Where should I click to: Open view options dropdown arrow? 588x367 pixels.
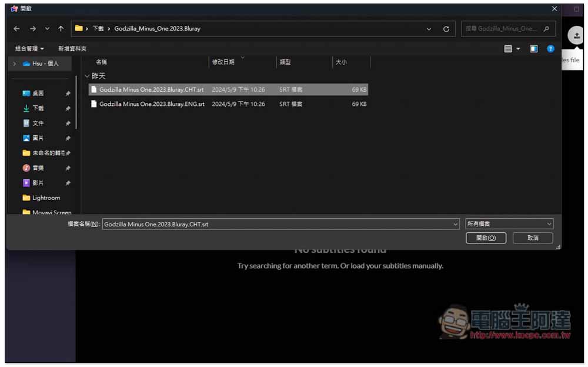pos(518,49)
